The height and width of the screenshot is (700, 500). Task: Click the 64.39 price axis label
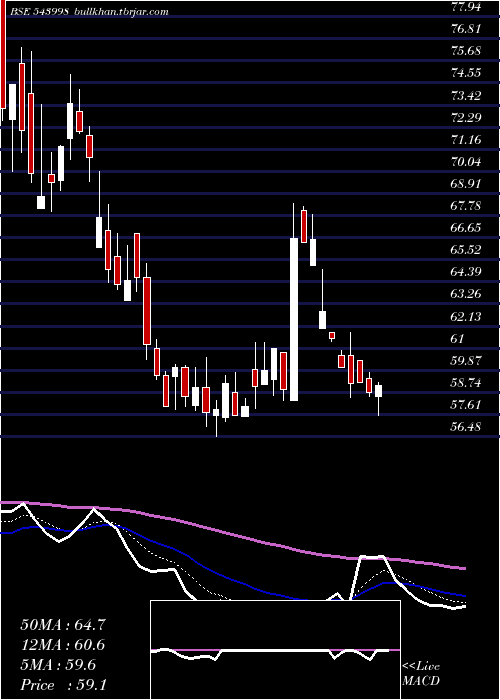pos(467,272)
